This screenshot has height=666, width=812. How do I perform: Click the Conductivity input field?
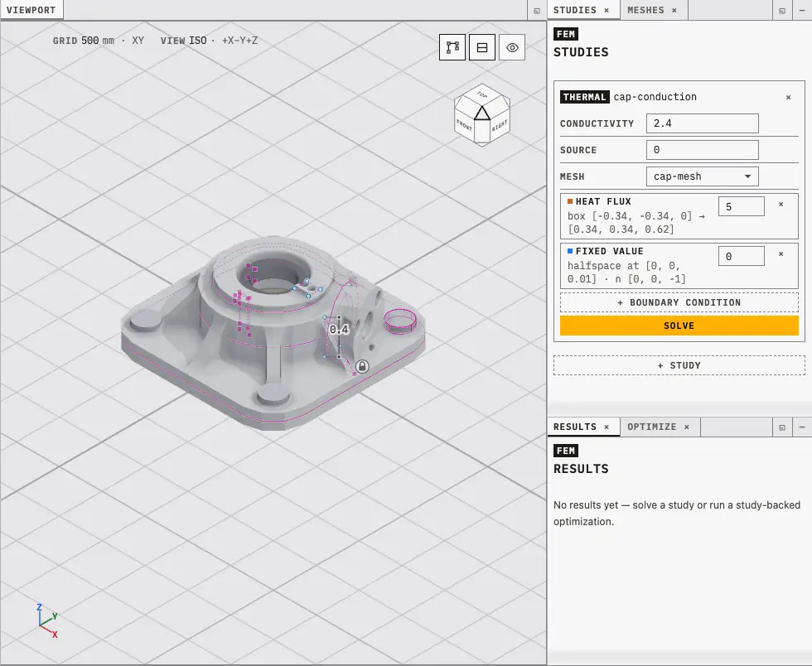click(703, 123)
